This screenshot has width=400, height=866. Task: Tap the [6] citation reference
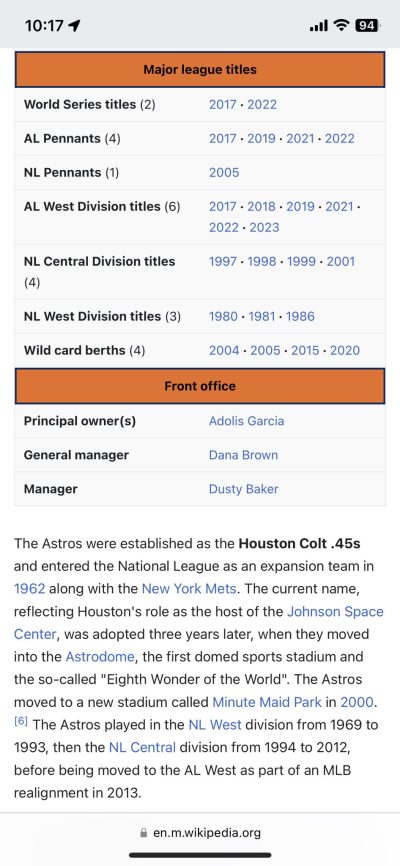click(x=20, y=722)
